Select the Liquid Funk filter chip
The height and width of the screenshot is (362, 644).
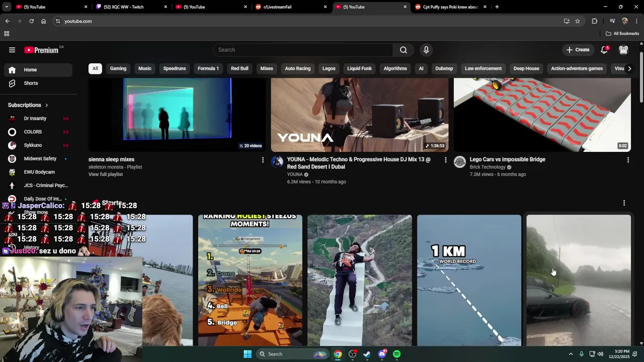point(359,68)
